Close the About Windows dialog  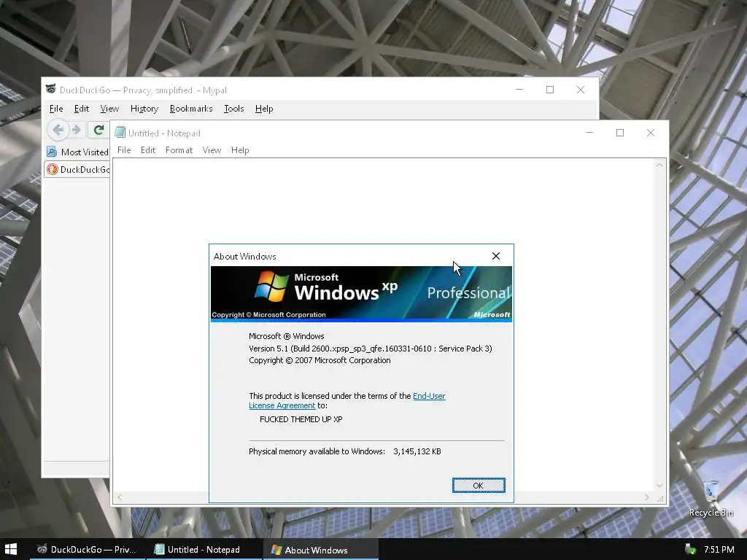click(496, 256)
